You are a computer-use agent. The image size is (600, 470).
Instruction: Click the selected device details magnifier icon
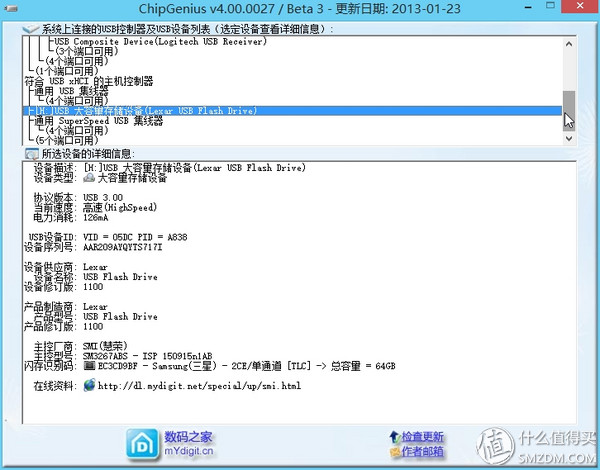pyautogui.click(x=31, y=154)
